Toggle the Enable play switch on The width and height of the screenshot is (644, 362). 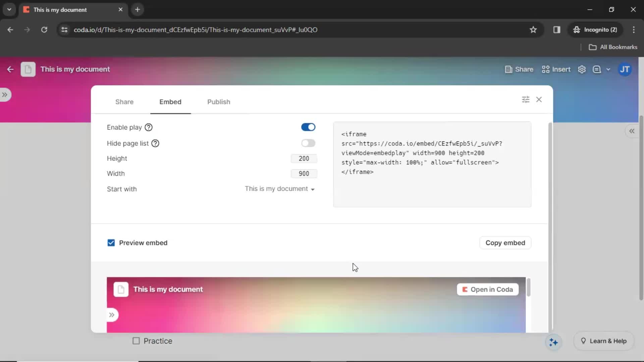tap(308, 127)
